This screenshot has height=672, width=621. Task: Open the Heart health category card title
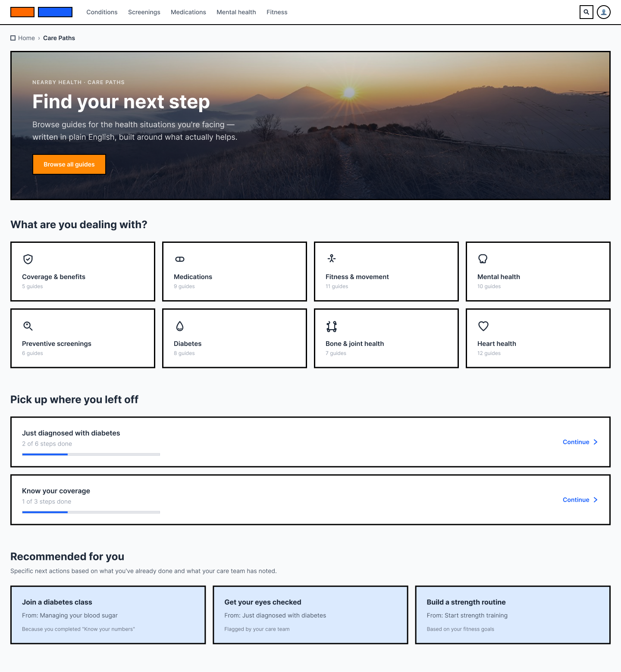[x=497, y=344]
